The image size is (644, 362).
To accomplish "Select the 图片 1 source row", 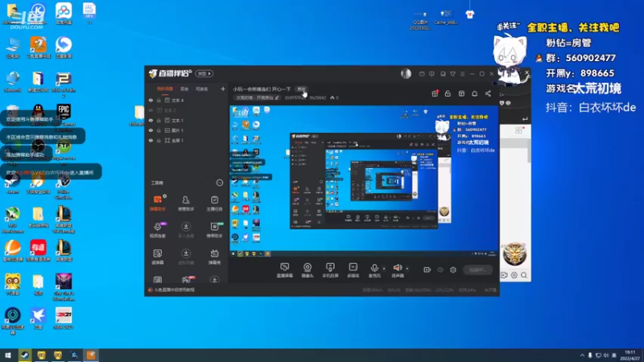I will pyautogui.click(x=187, y=130).
